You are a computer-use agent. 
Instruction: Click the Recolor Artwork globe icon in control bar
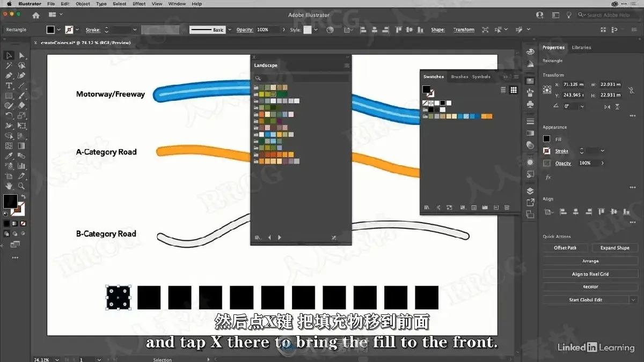point(330,30)
